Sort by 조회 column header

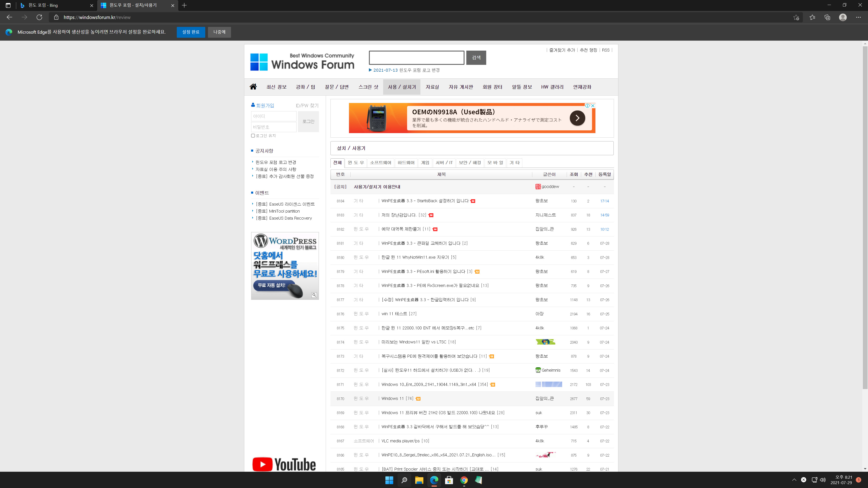click(x=573, y=174)
